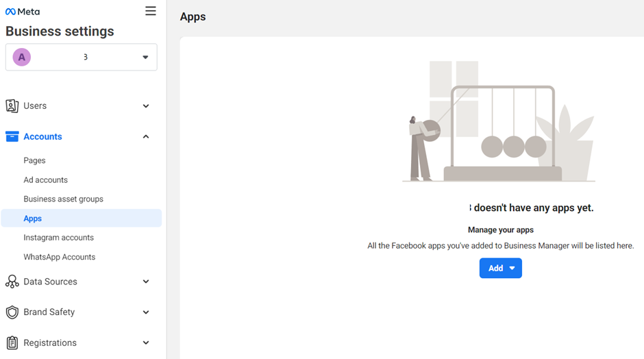Click the Users sidebar icon
The image size is (644, 359).
pyautogui.click(x=12, y=106)
